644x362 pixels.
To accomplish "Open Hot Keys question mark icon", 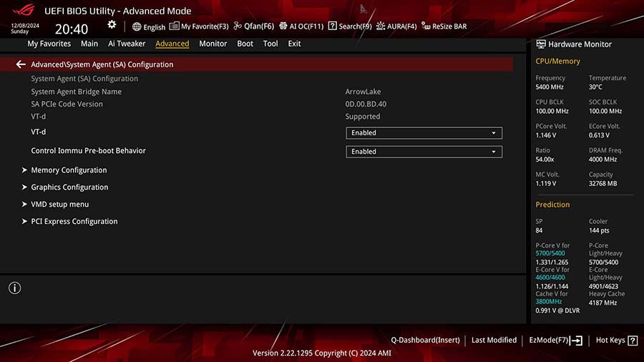I will point(633,341).
